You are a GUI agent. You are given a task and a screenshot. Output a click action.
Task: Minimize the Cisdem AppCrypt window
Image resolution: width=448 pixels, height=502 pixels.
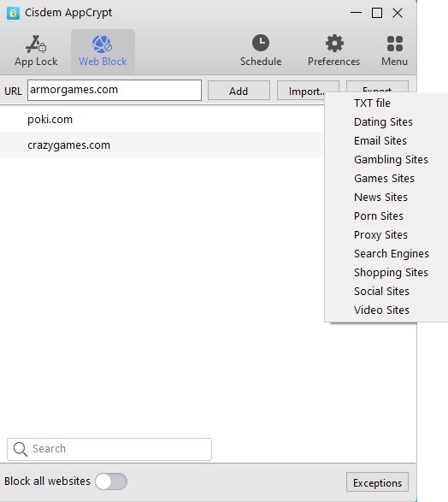coord(356,13)
